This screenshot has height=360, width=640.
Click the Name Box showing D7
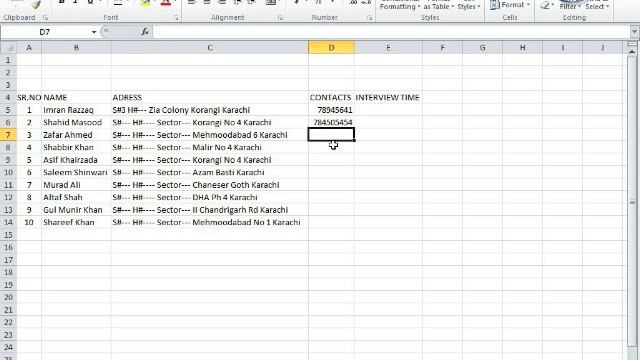pyautogui.click(x=45, y=32)
